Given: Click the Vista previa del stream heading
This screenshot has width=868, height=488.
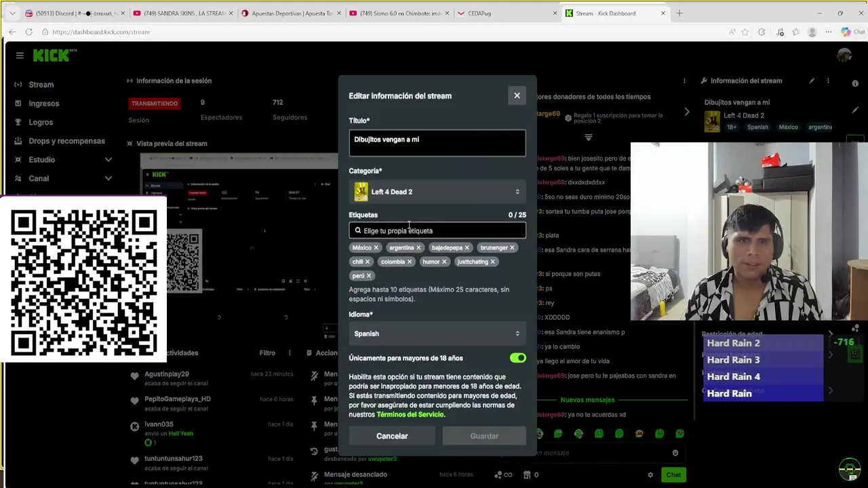Looking at the screenshot, I should tap(172, 144).
